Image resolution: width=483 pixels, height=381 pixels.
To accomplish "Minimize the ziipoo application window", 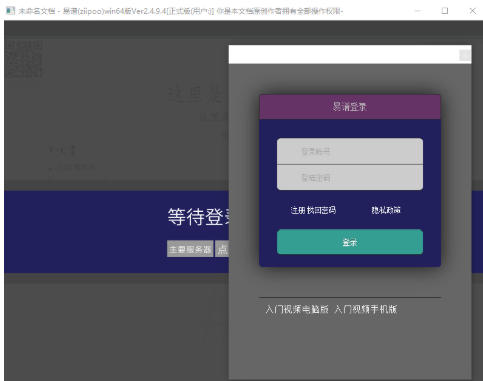I will [x=418, y=11].
